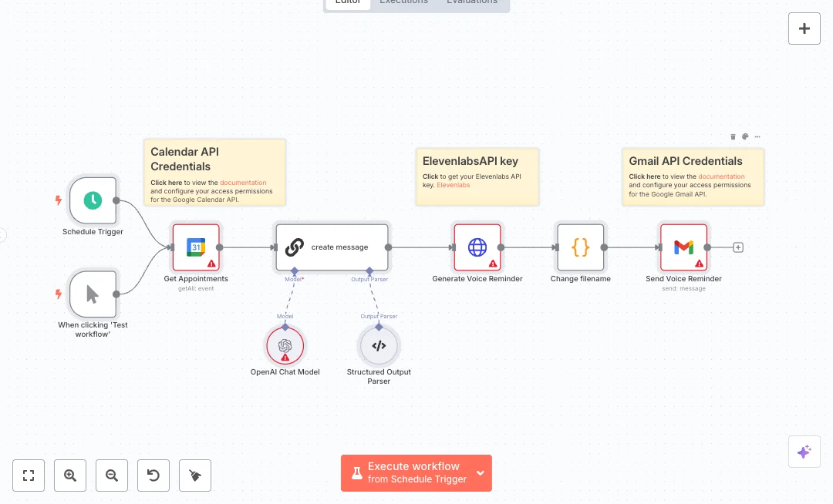Viewport: 833px width, 504px height.
Task: Select the Get Appointments Google Calendar node
Action: 196,247
